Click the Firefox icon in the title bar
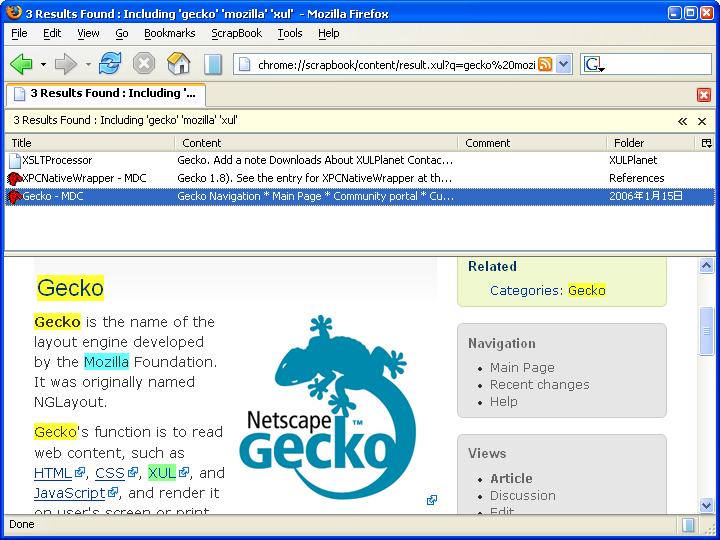720x540 pixels. coord(14,12)
